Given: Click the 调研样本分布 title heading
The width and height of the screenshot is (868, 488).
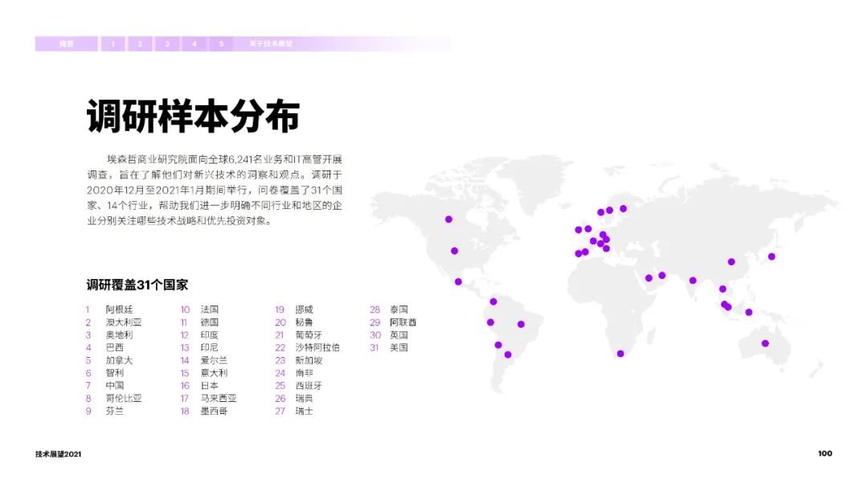Looking at the screenshot, I should [x=193, y=117].
